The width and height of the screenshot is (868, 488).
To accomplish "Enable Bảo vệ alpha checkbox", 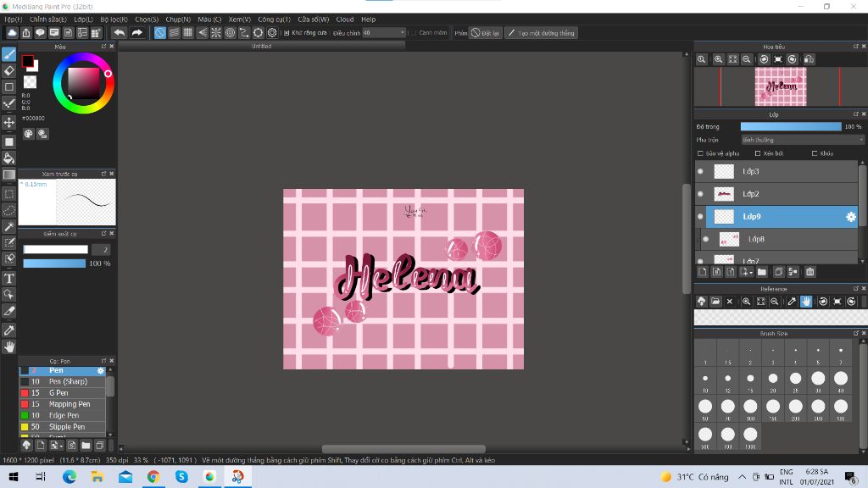I will click(x=700, y=153).
